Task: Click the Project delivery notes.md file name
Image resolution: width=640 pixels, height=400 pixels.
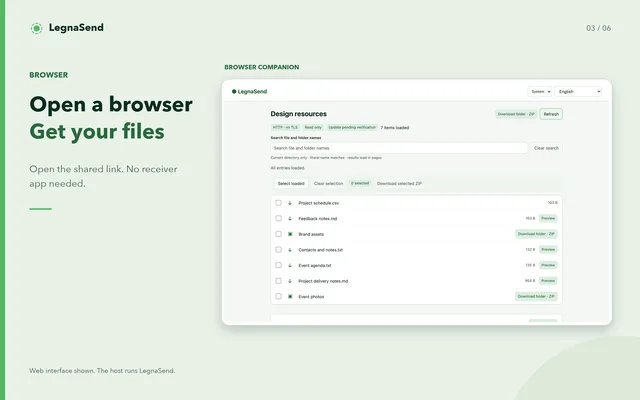Action: (323, 281)
